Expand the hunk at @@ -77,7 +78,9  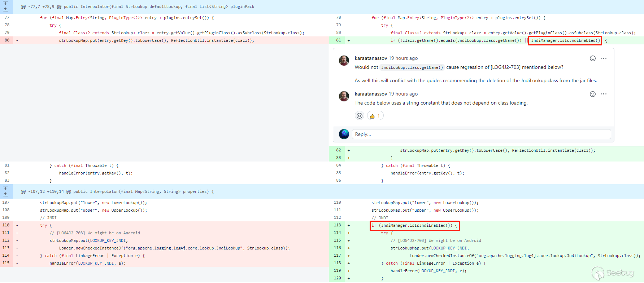click(x=5, y=6)
